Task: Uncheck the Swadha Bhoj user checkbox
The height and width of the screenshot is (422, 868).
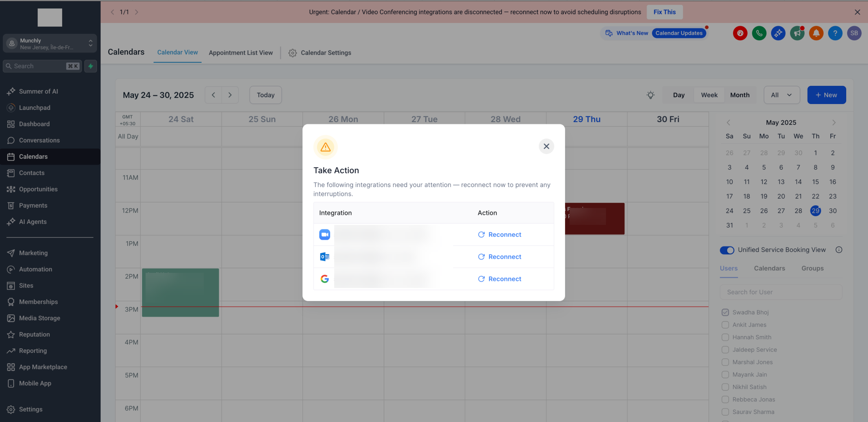Action: pyautogui.click(x=725, y=312)
